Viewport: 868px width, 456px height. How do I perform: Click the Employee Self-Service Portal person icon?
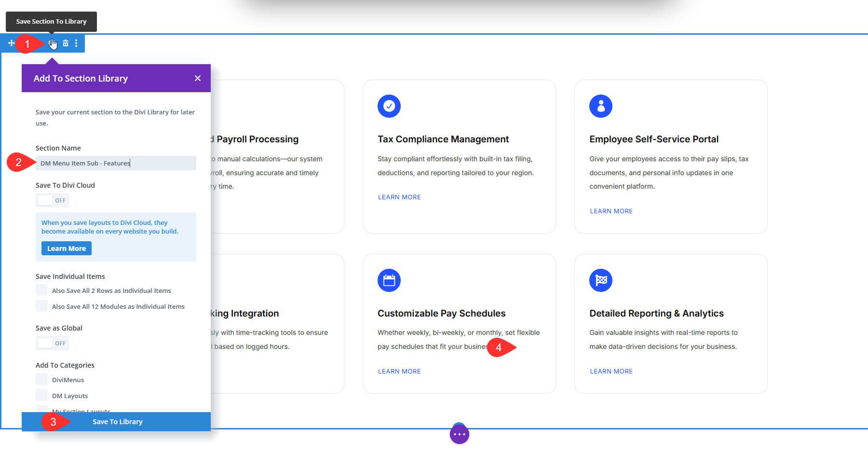point(601,106)
